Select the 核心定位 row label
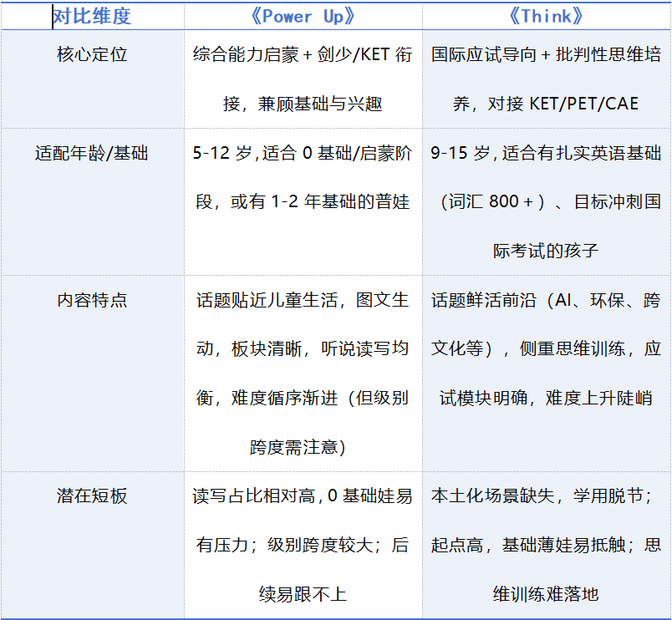The width and height of the screenshot is (672, 620). click(94, 52)
